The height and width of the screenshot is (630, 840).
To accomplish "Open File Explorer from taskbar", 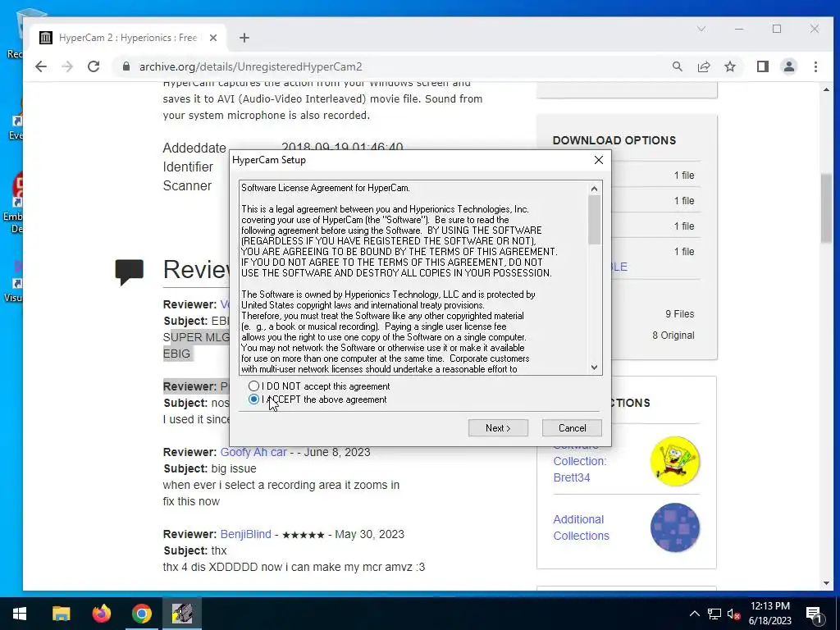I will [61, 614].
